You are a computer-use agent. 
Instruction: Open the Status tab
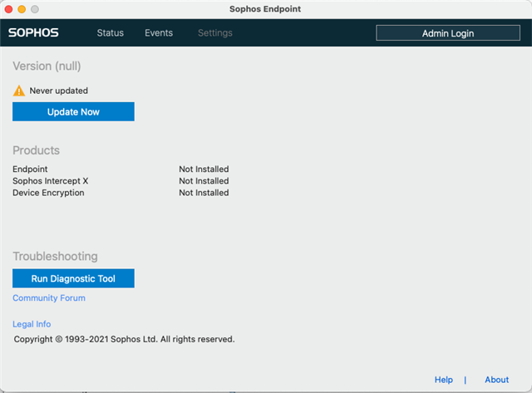tap(111, 33)
